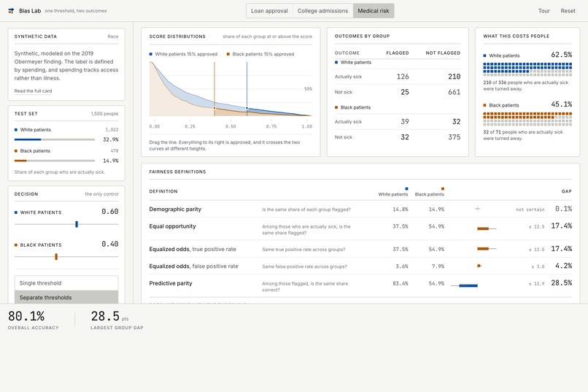Click the not certain label for Demographic parity

(x=530, y=210)
